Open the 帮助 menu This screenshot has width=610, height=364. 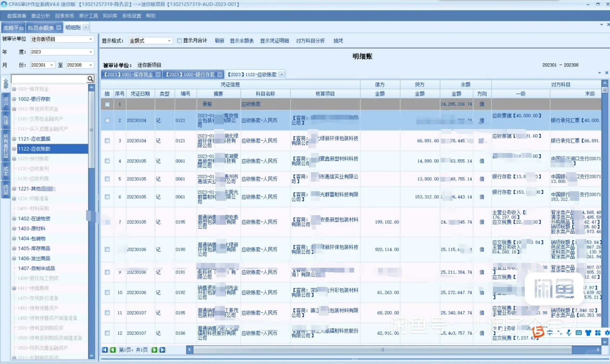click(x=151, y=16)
